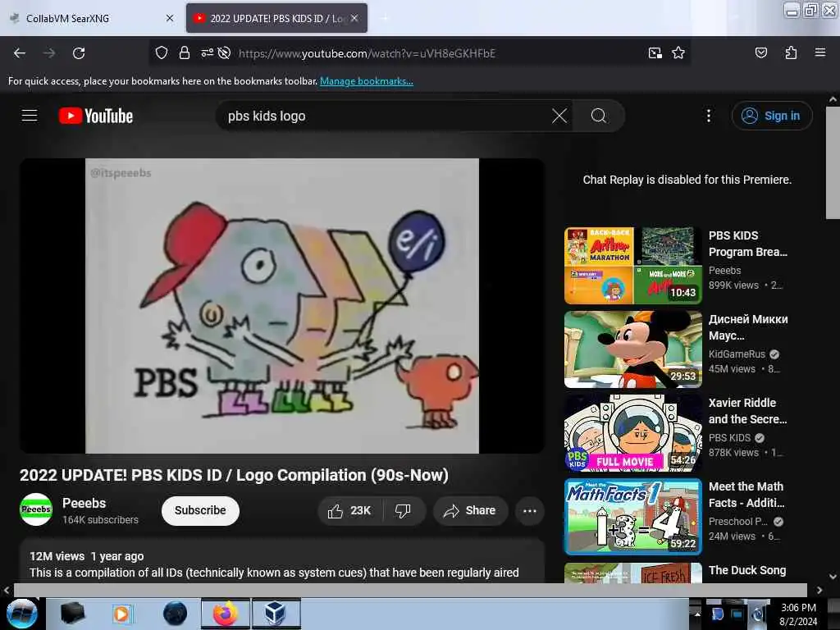Open The Duck Song video title
Image resolution: width=840 pixels, height=630 pixels.
(747, 570)
